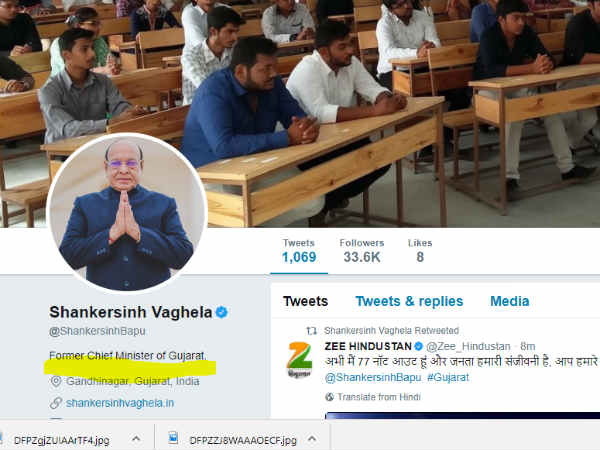The image size is (600, 450).
Task: Expand options for DFPZZJ8WAAAOECF.jpg download
Action: tap(312, 439)
